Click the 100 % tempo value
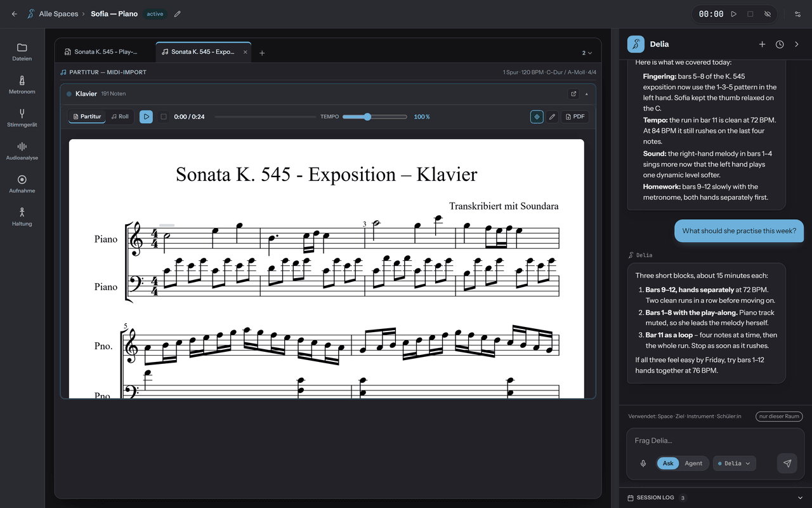Viewport: 812px width, 508px height. pos(422,117)
